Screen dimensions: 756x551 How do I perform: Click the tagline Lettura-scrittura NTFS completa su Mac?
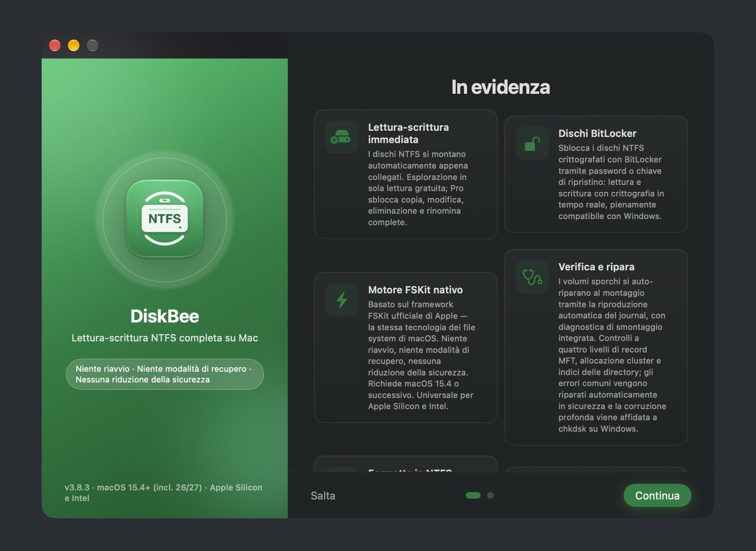pyautogui.click(x=165, y=338)
